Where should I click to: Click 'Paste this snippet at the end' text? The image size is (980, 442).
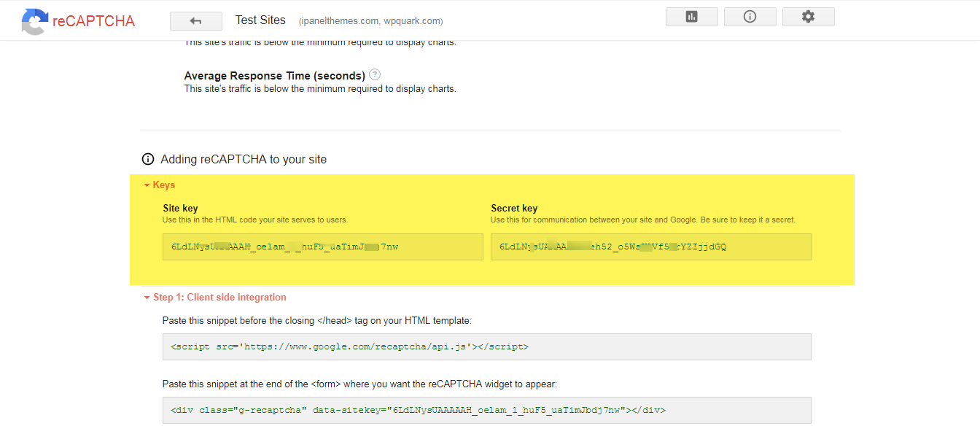click(360, 384)
